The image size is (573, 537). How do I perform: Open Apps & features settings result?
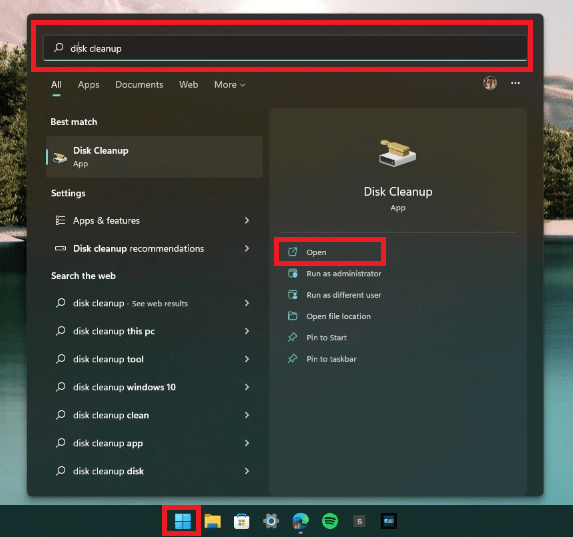pos(153,220)
